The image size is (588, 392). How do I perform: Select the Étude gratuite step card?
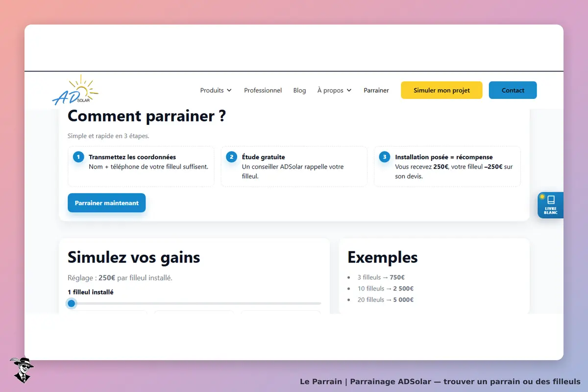pos(294,167)
